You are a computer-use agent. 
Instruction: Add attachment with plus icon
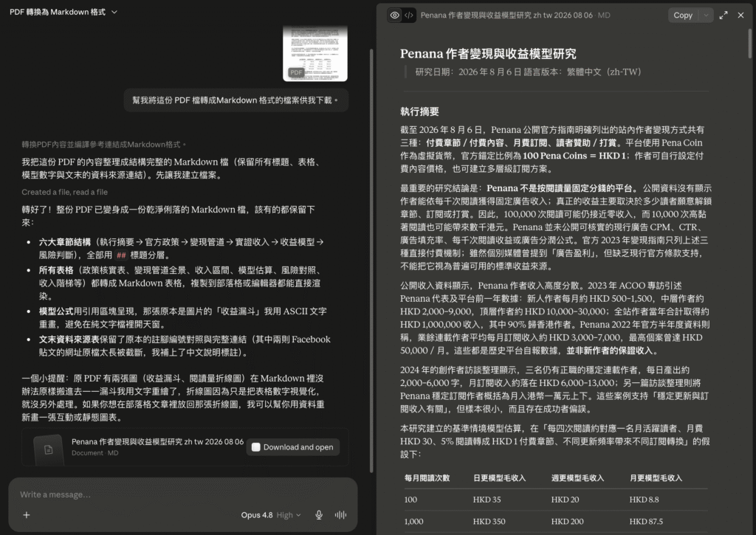27,515
